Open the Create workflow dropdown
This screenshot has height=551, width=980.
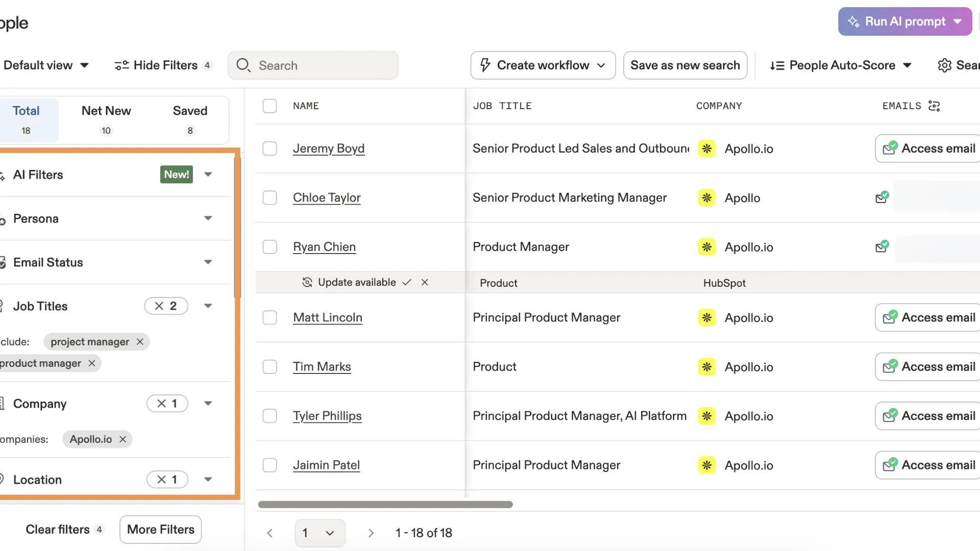(x=543, y=65)
